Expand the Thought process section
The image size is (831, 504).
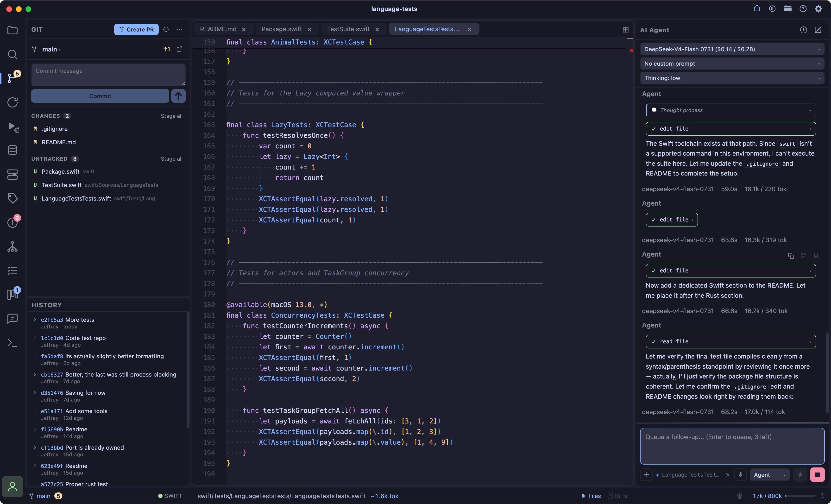[x=730, y=110]
